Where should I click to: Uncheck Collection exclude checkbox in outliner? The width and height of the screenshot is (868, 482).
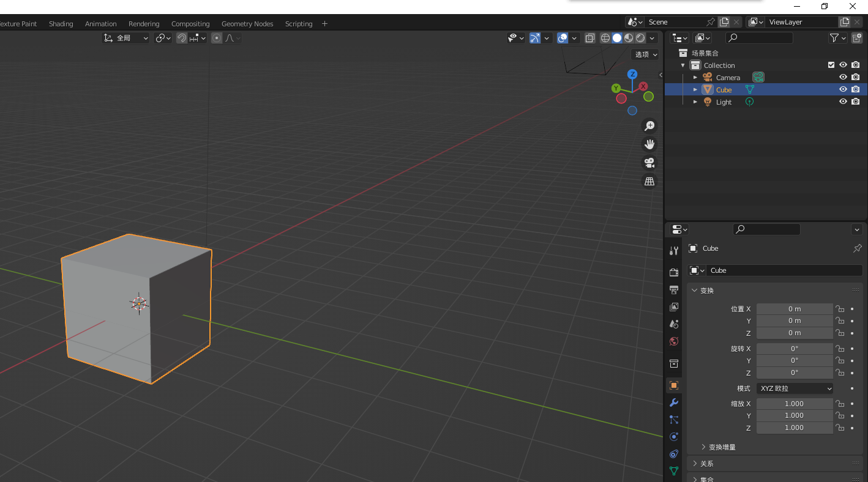831,65
